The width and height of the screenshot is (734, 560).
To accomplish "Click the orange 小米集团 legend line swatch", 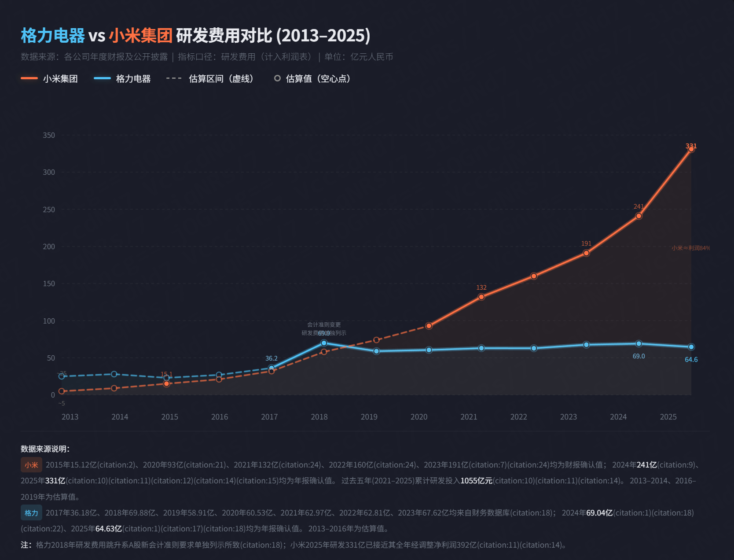I will tap(29, 78).
